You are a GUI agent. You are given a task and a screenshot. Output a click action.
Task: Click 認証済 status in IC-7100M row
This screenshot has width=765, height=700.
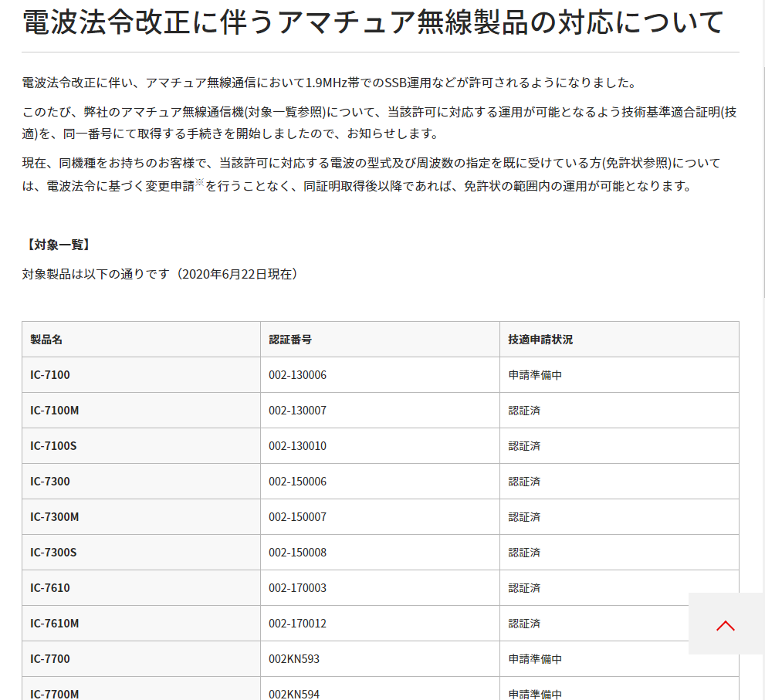(524, 411)
